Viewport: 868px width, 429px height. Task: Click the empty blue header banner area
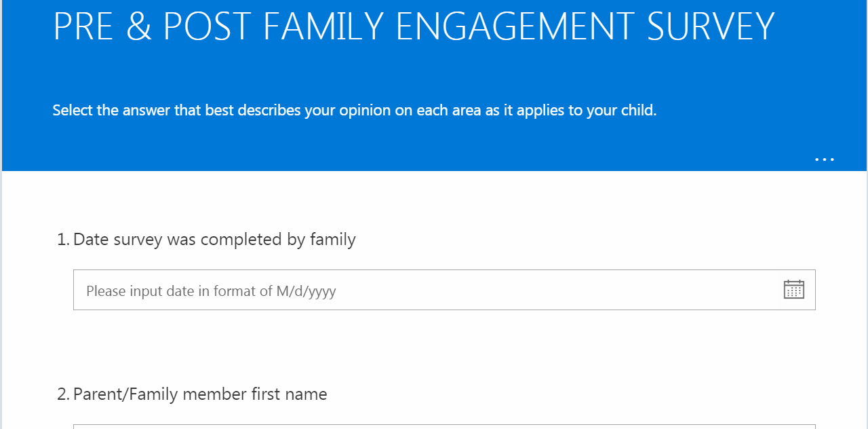[x=434, y=146]
